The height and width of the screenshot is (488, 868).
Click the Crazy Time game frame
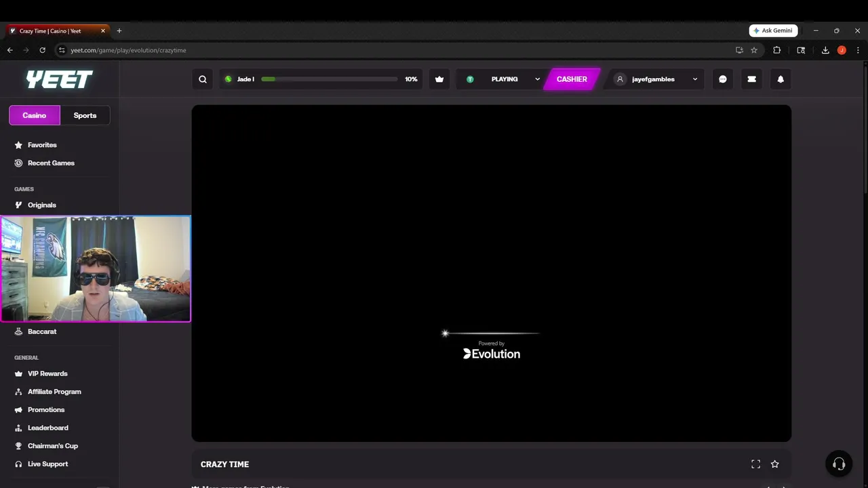pos(491,273)
